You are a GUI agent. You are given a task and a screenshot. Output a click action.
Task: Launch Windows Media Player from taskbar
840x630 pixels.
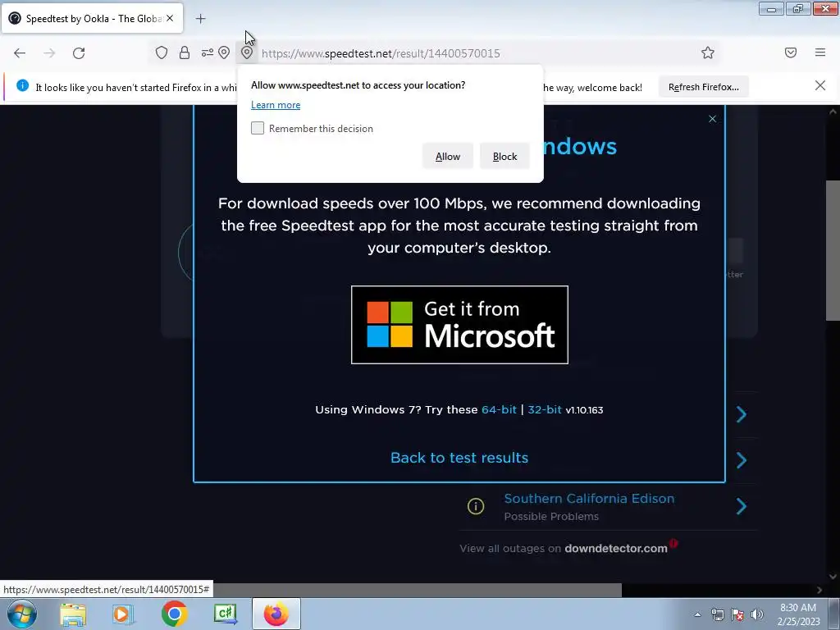tap(123, 614)
